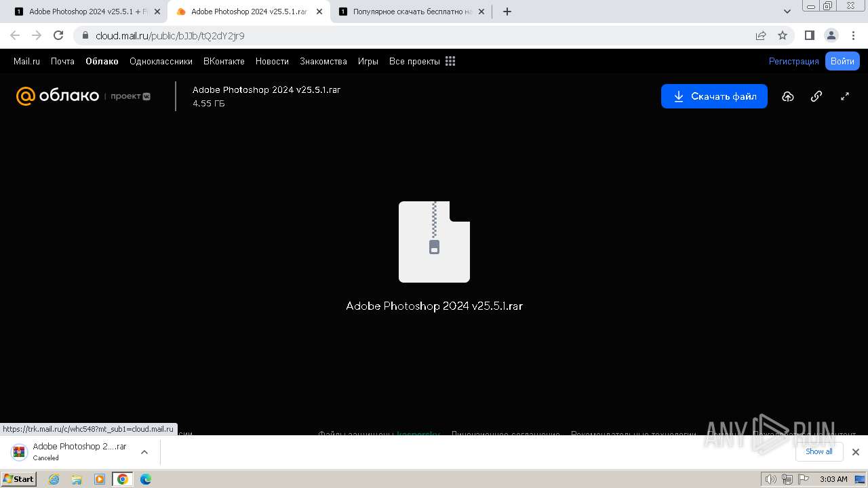Close the downloads bar
Image resolution: width=868 pixels, height=488 pixels.
[x=855, y=452]
